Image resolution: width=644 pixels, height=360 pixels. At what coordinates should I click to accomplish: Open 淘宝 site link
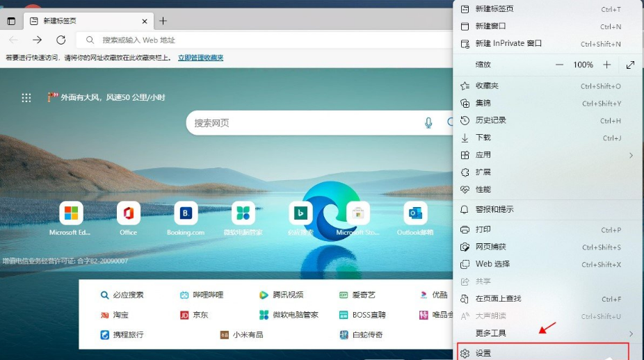tap(115, 315)
